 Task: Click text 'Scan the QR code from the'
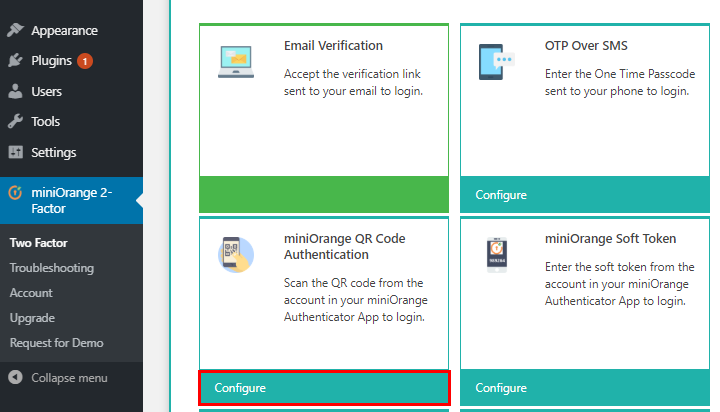click(x=353, y=283)
